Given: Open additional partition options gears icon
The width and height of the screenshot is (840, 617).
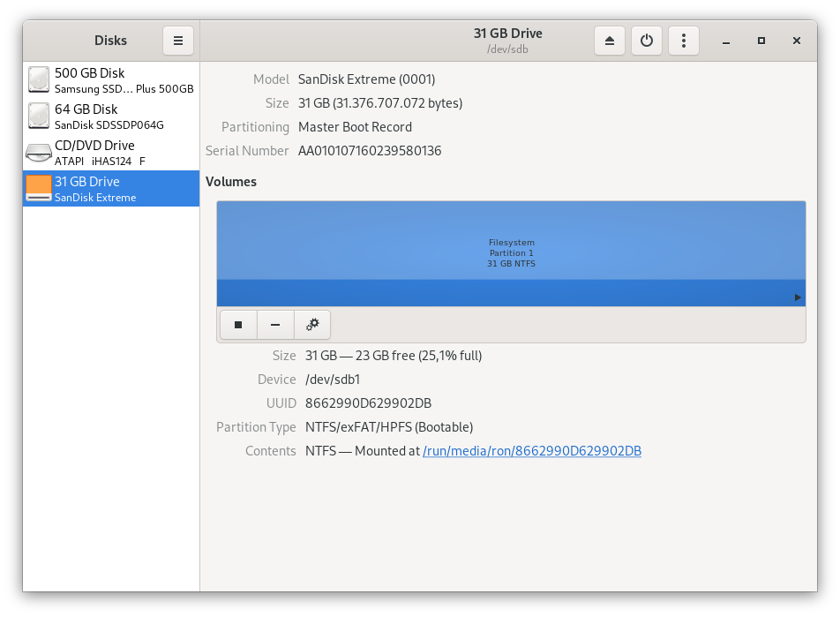Looking at the screenshot, I should pos(312,325).
